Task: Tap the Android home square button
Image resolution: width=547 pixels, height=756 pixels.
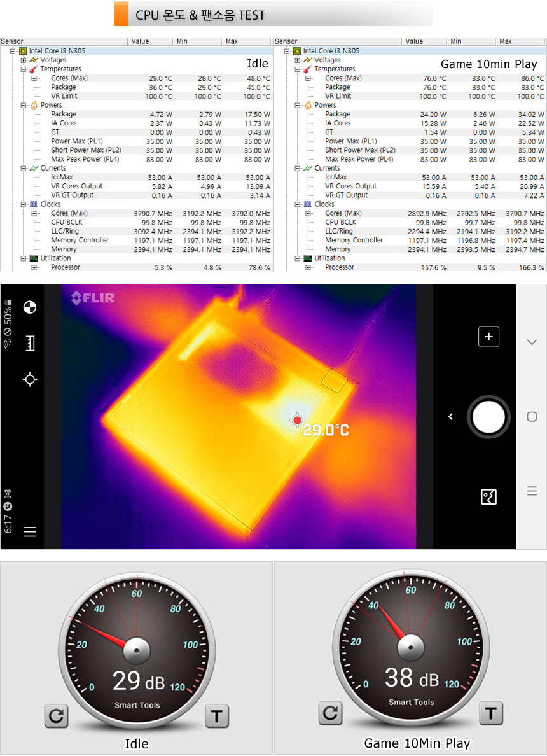Action: (x=532, y=417)
